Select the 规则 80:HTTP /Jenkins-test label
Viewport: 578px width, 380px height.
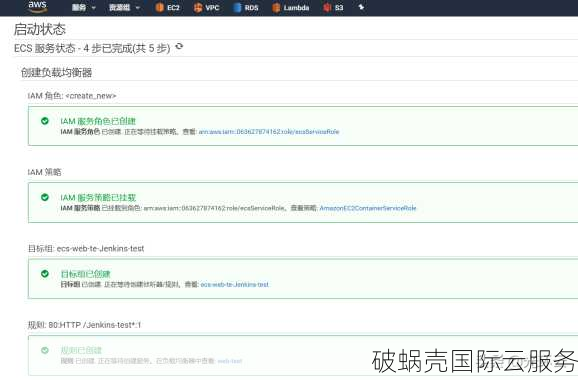click(x=84, y=325)
